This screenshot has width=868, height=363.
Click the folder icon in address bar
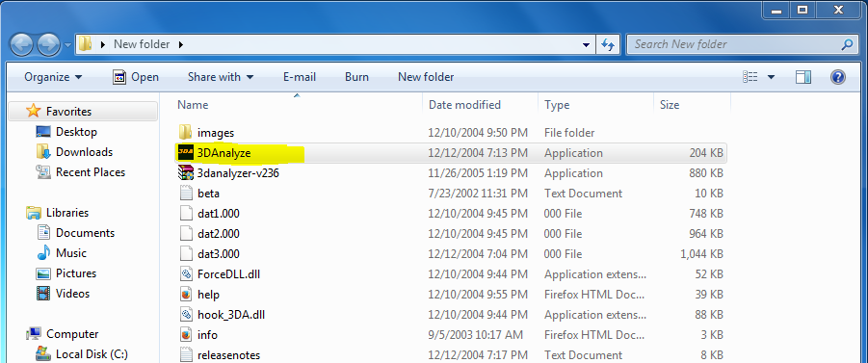(x=85, y=43)
